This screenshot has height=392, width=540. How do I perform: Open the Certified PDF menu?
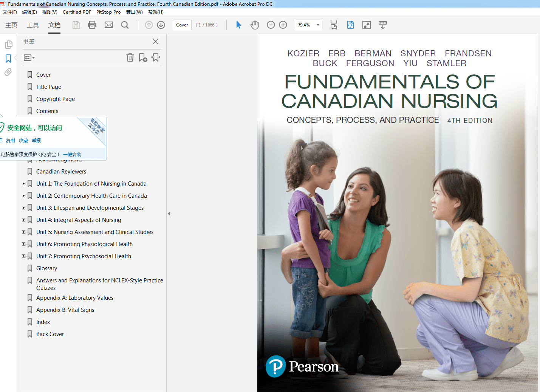(x=77, y=12)
